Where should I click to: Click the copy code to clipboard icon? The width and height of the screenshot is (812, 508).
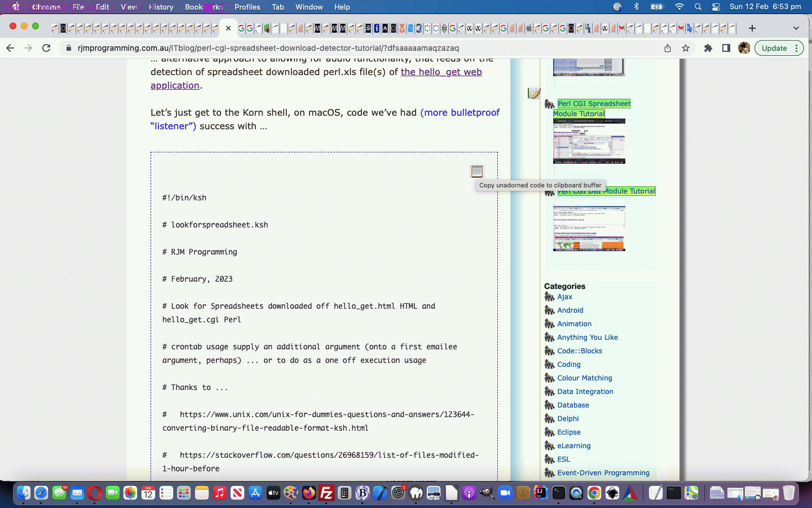click(x=476, y=171)
